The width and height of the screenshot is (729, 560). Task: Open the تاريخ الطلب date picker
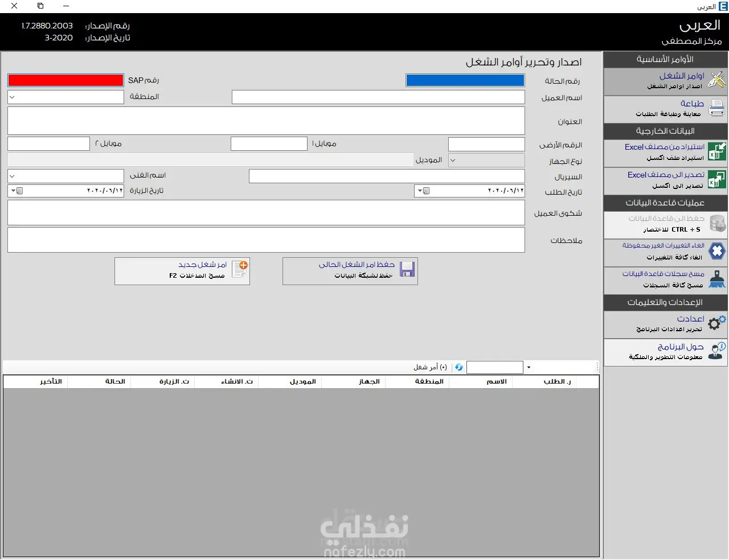point(423,191)
